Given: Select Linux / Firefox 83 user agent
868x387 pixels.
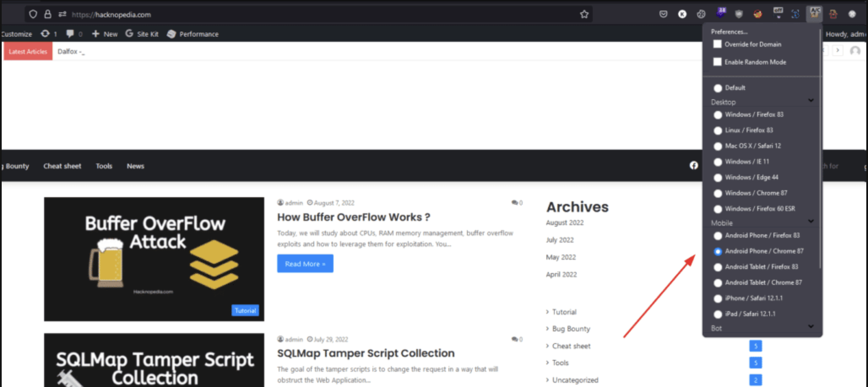Looking at the screenshot, I should coord(718,130).
